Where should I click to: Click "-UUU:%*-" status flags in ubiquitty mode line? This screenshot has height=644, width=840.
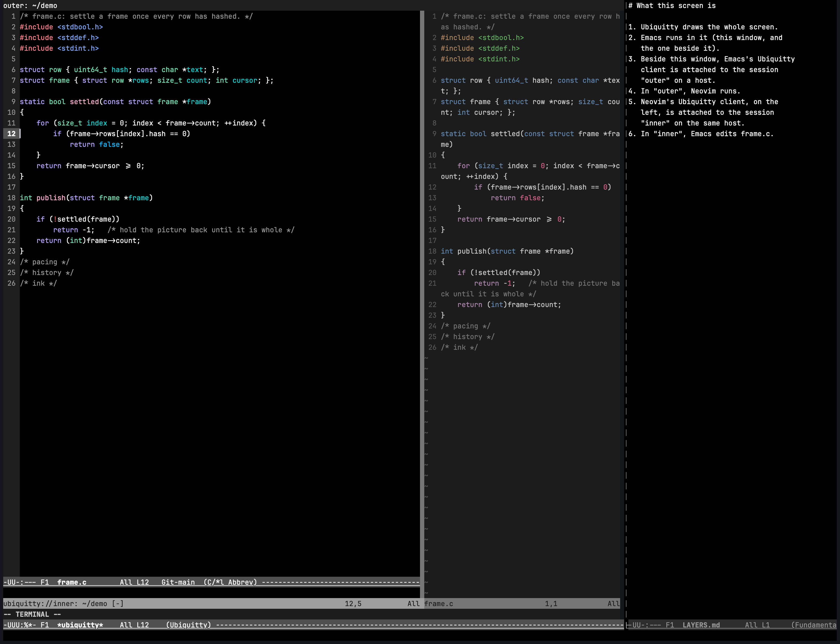pyautogui.click(x=20, y=625)
